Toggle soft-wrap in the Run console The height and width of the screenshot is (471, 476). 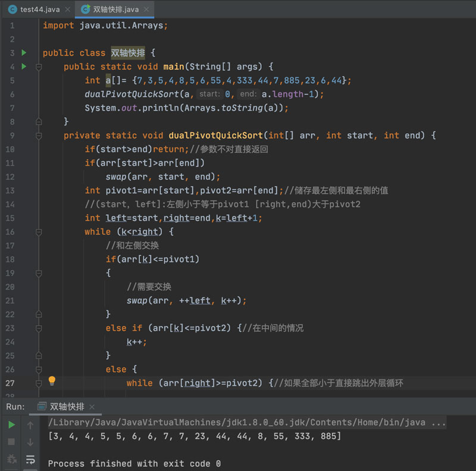[x=30, y=459]
